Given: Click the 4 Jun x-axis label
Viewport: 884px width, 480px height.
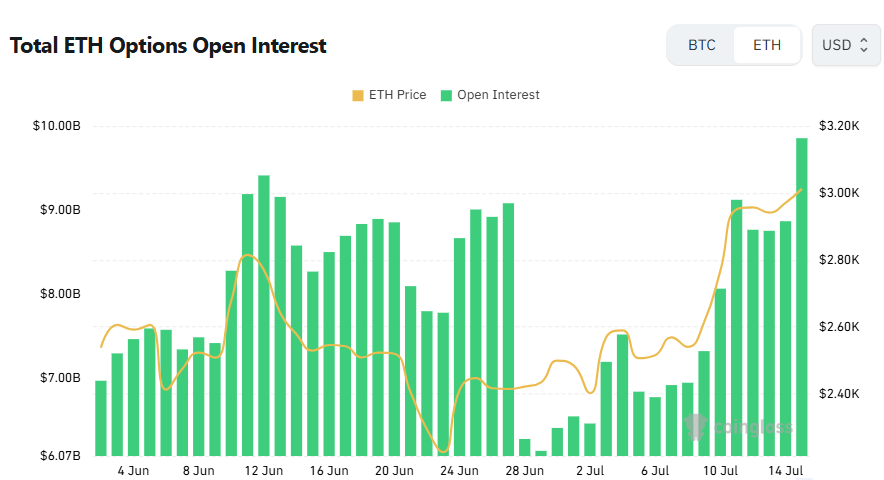Looking at the screenshot, I should pyautogui.click(x=133, y=470).
